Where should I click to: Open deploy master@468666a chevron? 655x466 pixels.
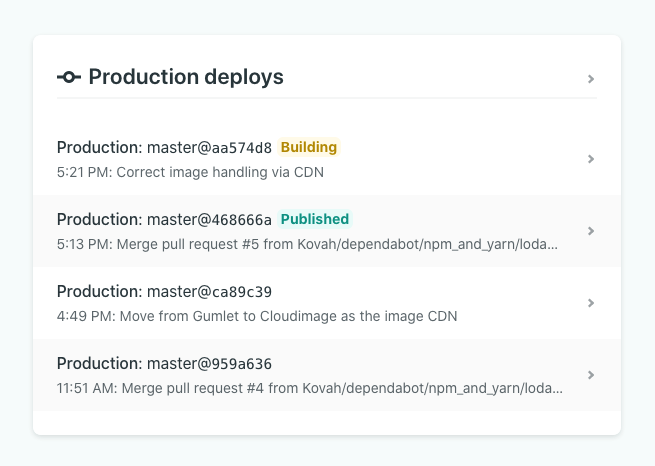591,231
